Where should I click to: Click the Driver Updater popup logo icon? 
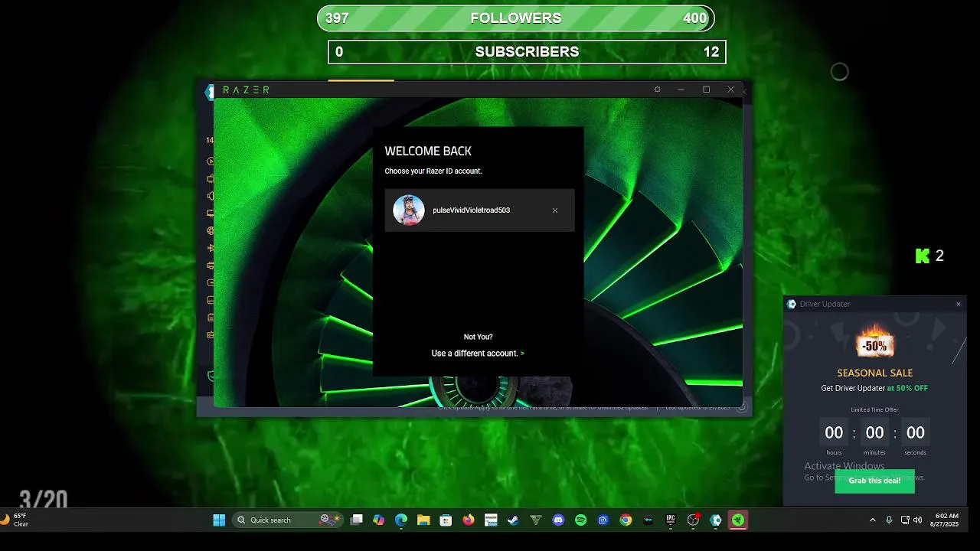(x=792, y=304)
